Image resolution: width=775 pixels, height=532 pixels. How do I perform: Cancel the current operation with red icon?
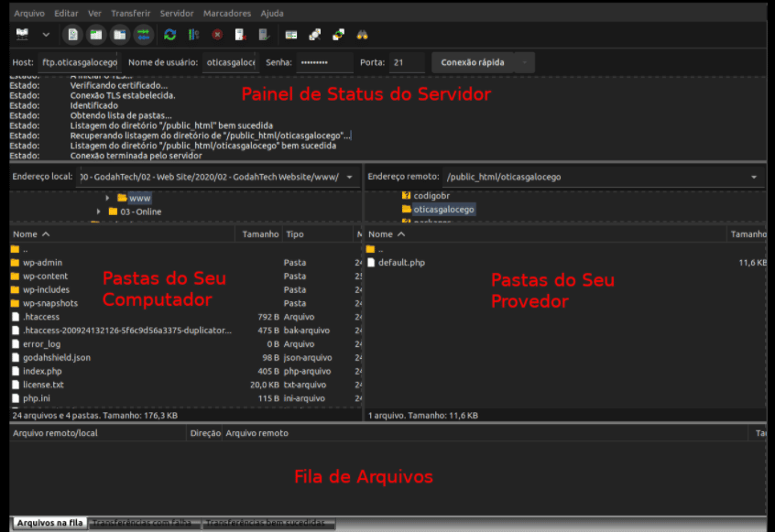click(x=217, y=35)
